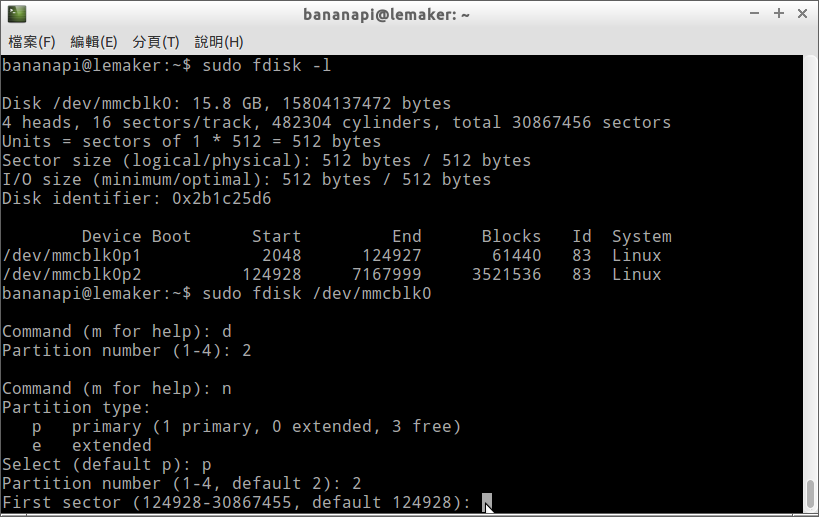Close the bananapi@lemaker terminal window
819x517 pixels.
tap(803, 14)
